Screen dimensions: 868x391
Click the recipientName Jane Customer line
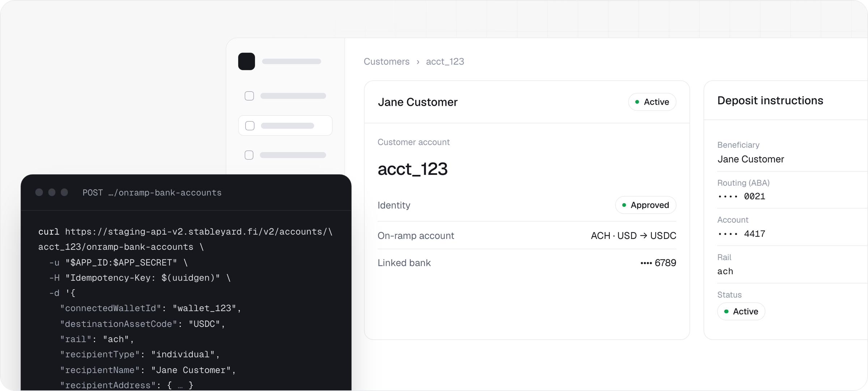(x=148, y=370)
